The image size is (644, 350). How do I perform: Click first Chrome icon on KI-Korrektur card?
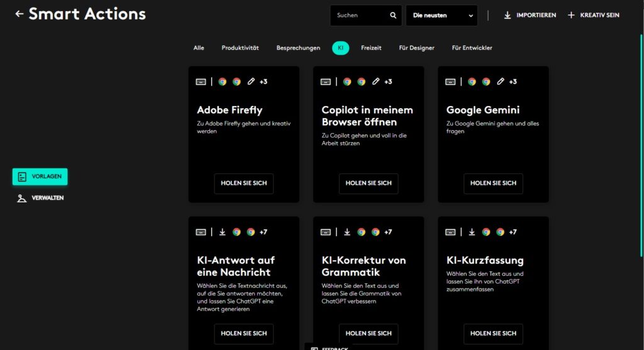tap(362, 232)
